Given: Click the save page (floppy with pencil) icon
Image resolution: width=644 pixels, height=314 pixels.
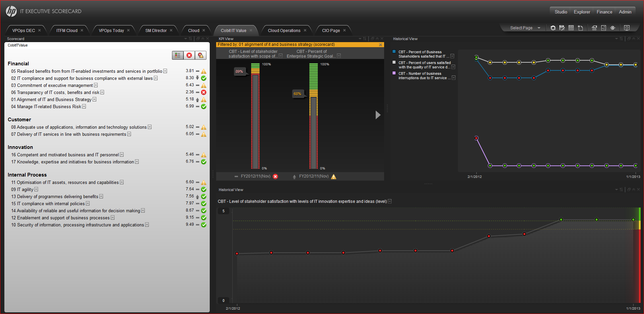Looking at the screenshot, I should (x=562, y=28).
